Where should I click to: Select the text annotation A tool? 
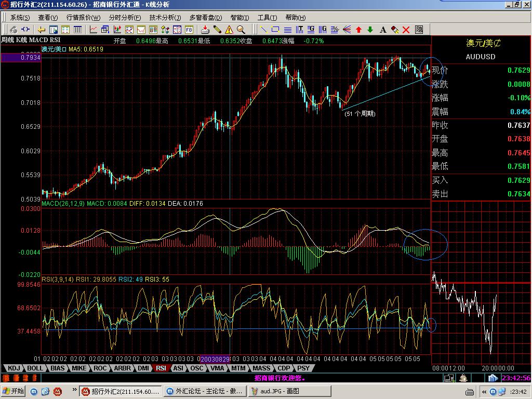383,30
